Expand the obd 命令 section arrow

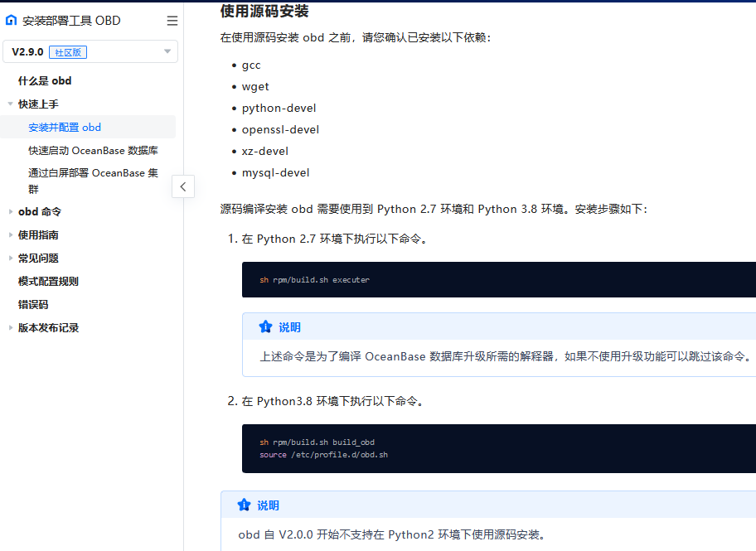click(x=10, y=211)
